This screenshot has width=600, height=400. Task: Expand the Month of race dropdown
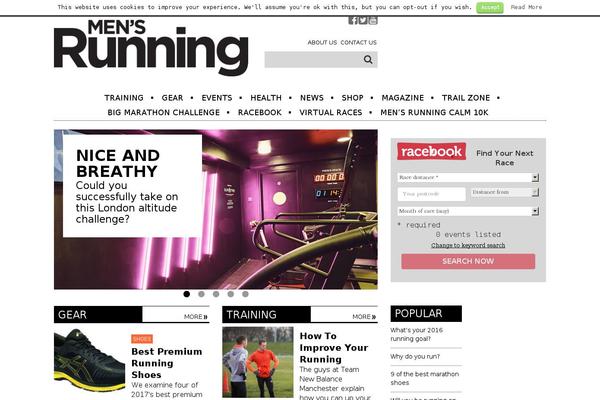point(535,211)
